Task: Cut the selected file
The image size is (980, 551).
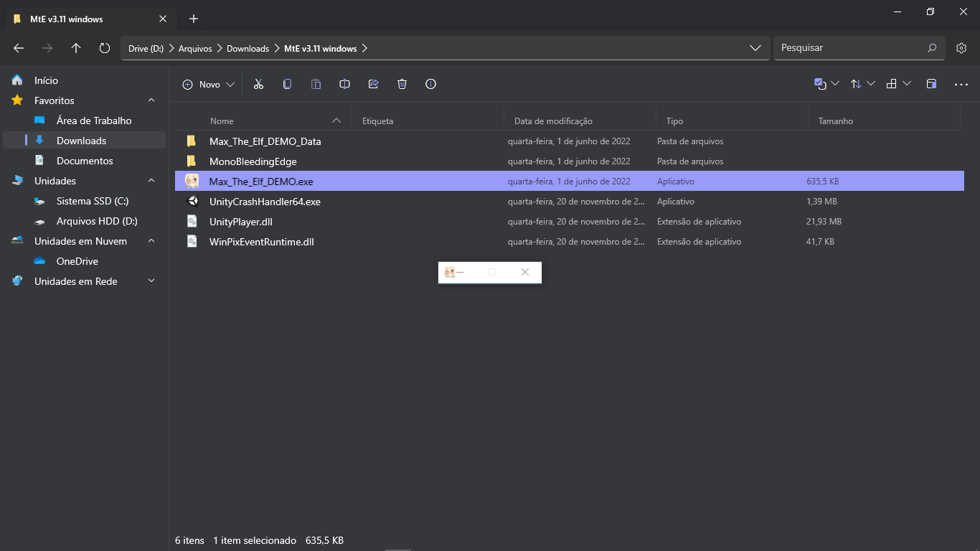Action: (258, 84)
